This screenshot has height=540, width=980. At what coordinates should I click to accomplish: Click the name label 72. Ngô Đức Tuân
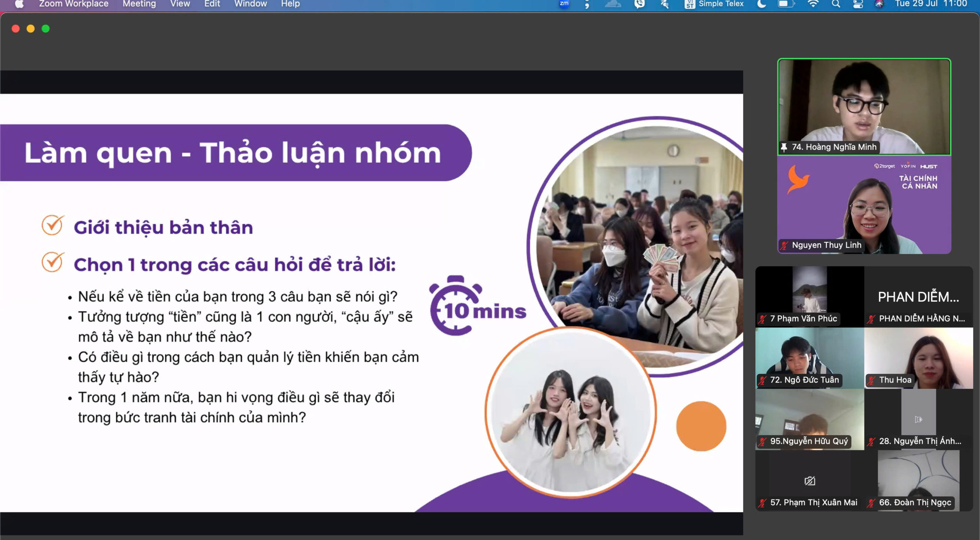(x=804, y=380)
